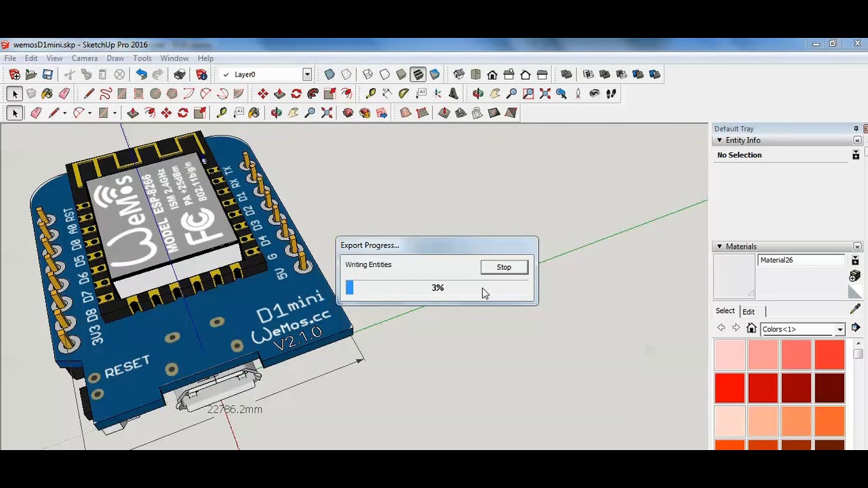Toggle the Materials secondary selection pane
This screenshot has height=488, width=868.
[x=855, y=260]
